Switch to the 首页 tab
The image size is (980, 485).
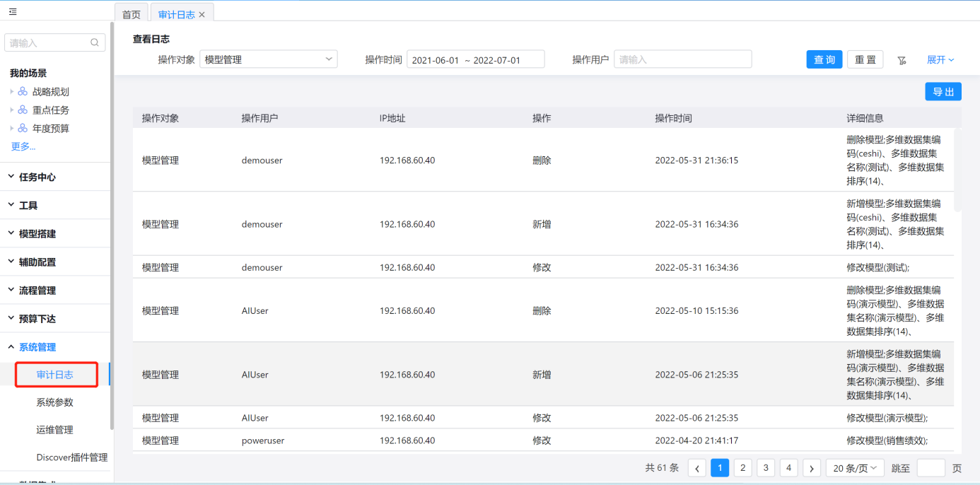tap(132, 15)
